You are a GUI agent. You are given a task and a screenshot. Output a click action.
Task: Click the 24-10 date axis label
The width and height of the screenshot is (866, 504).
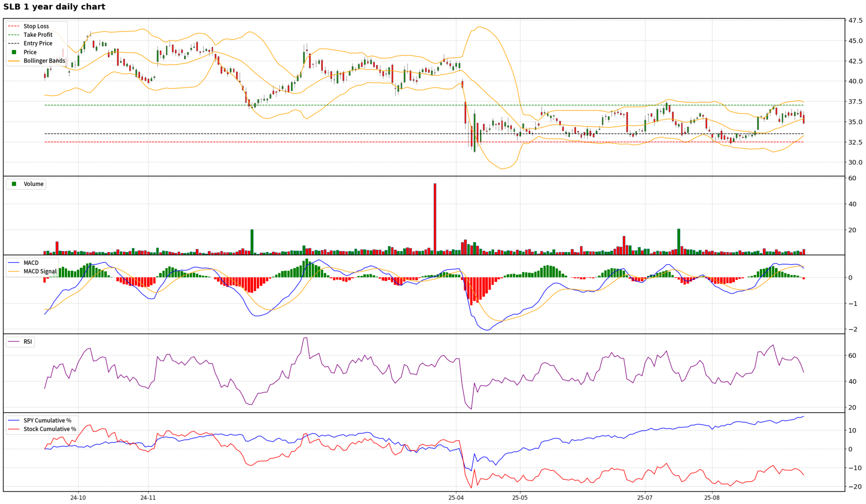click(78, 498)
